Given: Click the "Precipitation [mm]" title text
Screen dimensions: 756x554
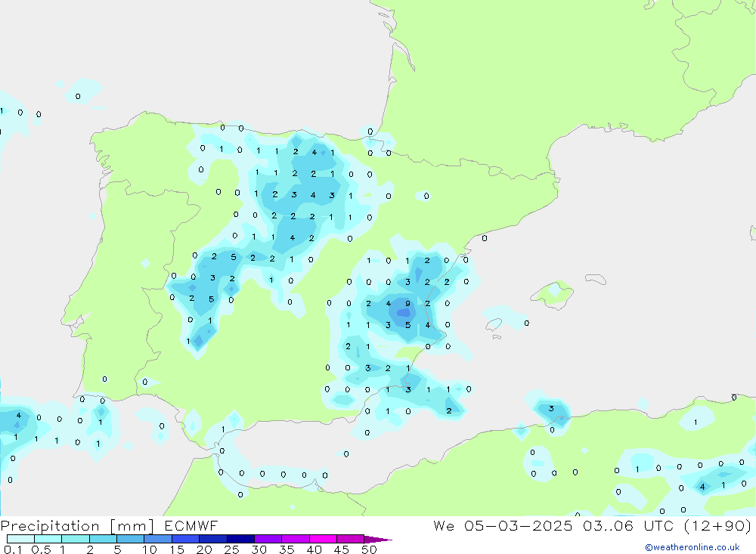Looking at the screenshot, I should click(x=77, y=526).
